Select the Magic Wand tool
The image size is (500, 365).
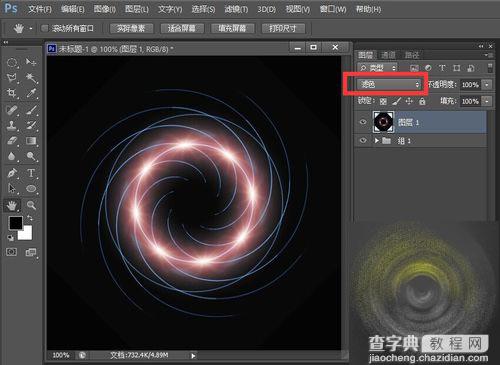point(31,78)
